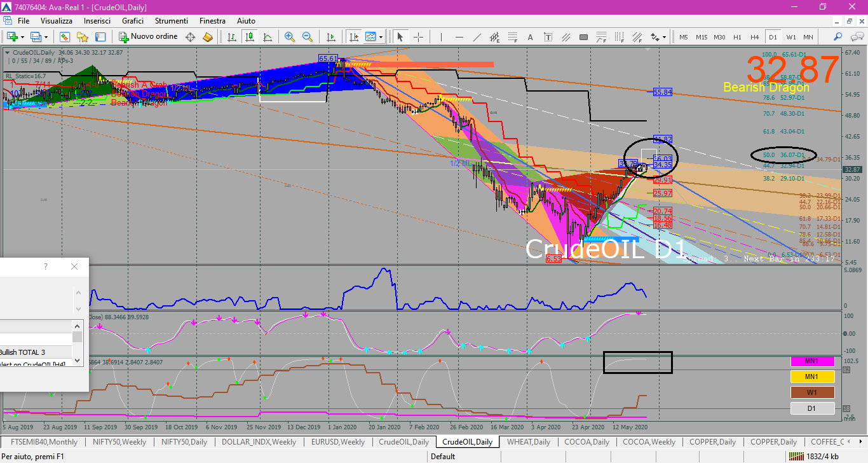Open the arrows objects icon
Viewport: 868px width, 463px height.
click(654, 37)
